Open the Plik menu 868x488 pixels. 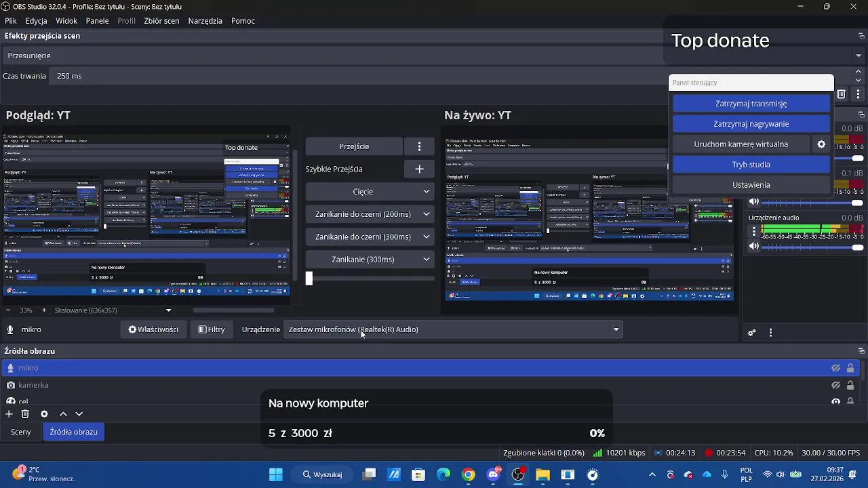click(11, 21)
